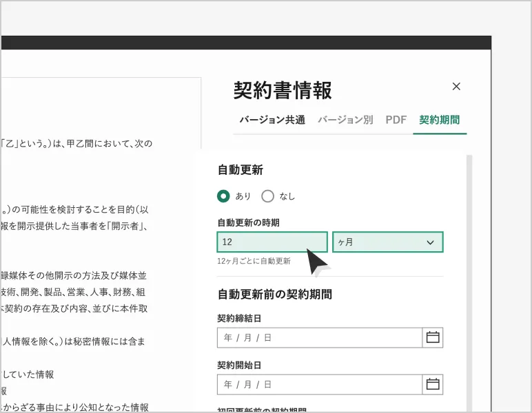Click document line ending 可能性を検討することを目的(以
Viewport: 532px width, 413px height.
click(x=74, y=210)
